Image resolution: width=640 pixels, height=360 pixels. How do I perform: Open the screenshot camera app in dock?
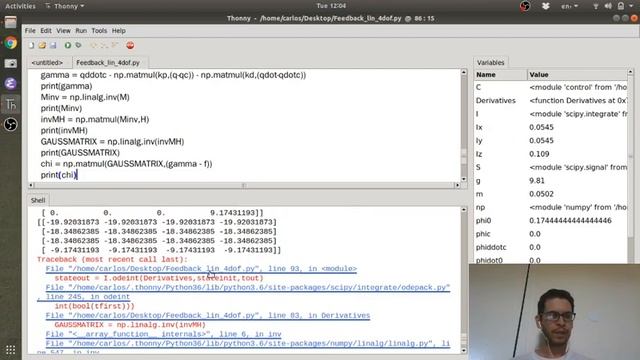pos(11,63)
